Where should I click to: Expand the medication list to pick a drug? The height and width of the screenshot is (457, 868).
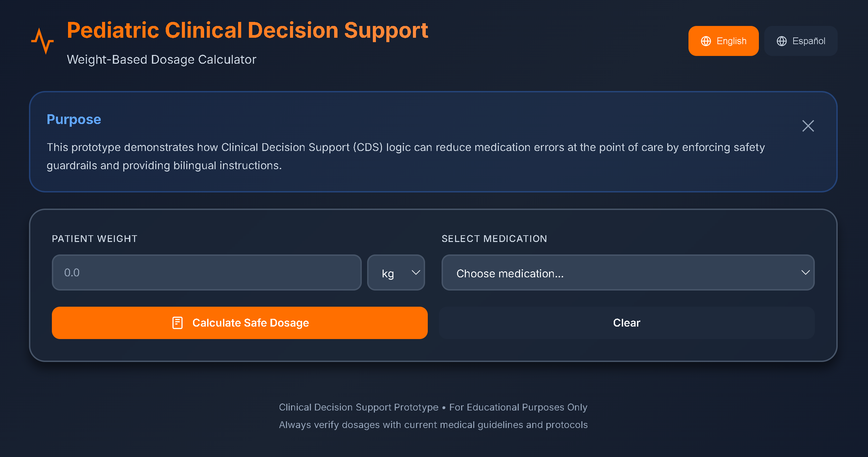tap(628, 273)
